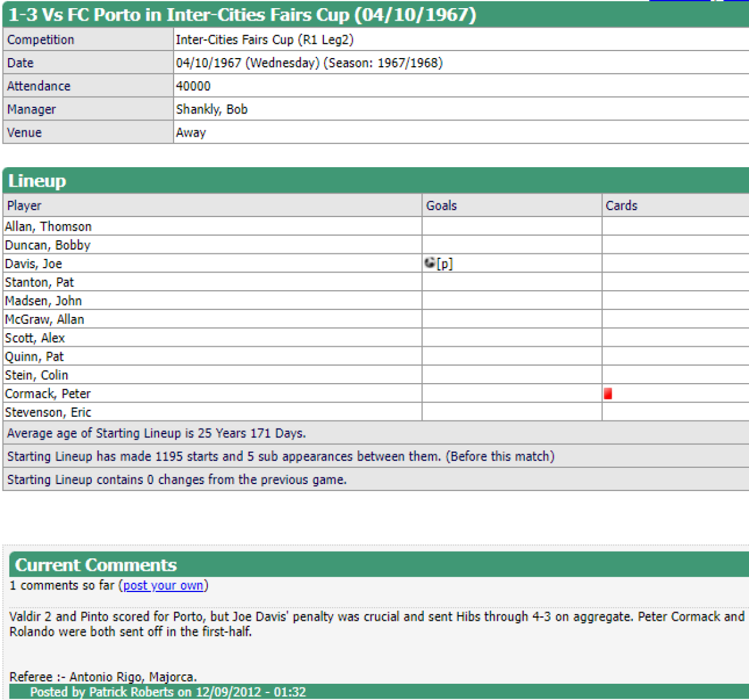Click the Lineup section heading
749x700 pixels.
37,180
